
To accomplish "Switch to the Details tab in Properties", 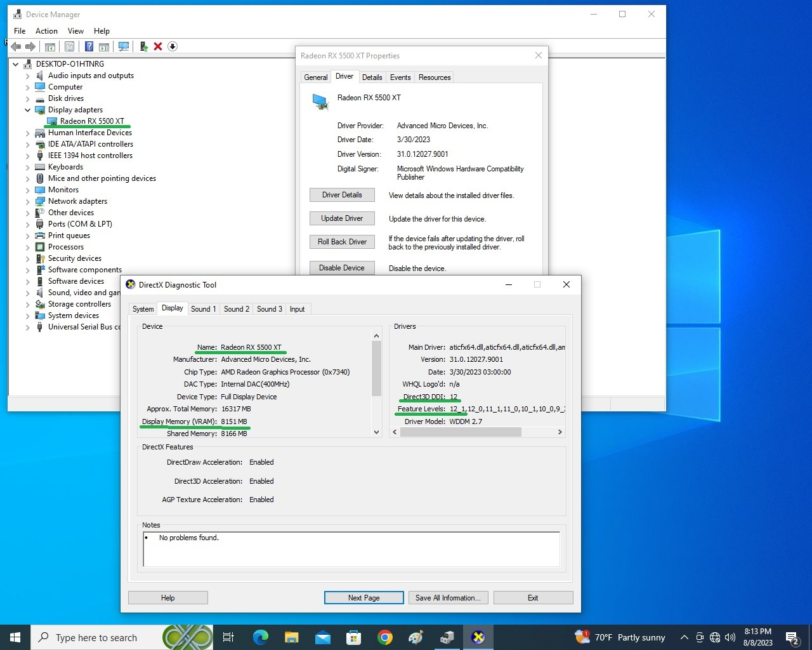I will (372, 77).
